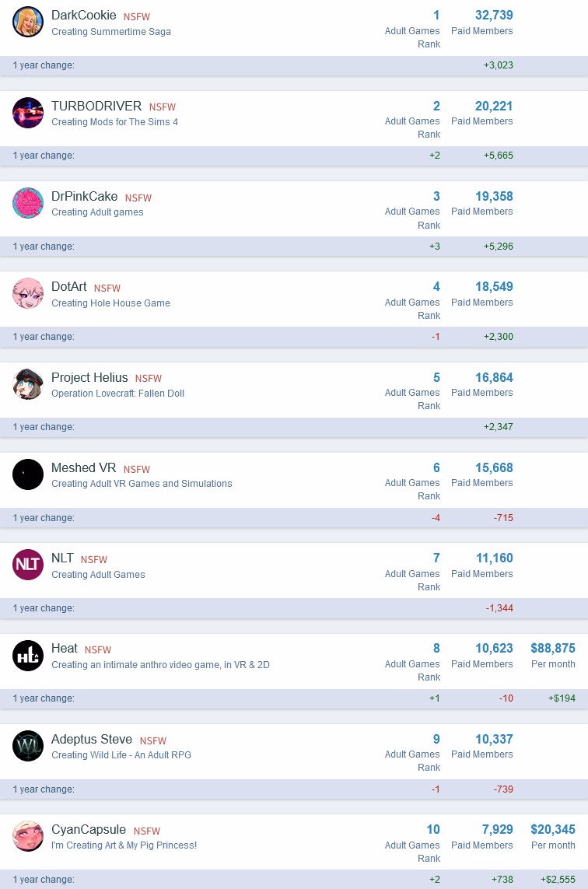Click the Heat logo avatar

pyautogui.click(x=28, y=656)
